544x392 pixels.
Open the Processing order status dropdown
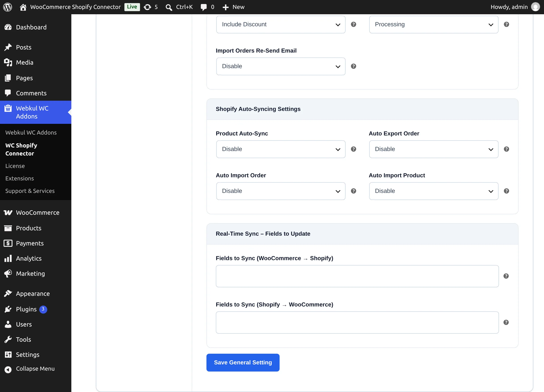tap(433, 24)
